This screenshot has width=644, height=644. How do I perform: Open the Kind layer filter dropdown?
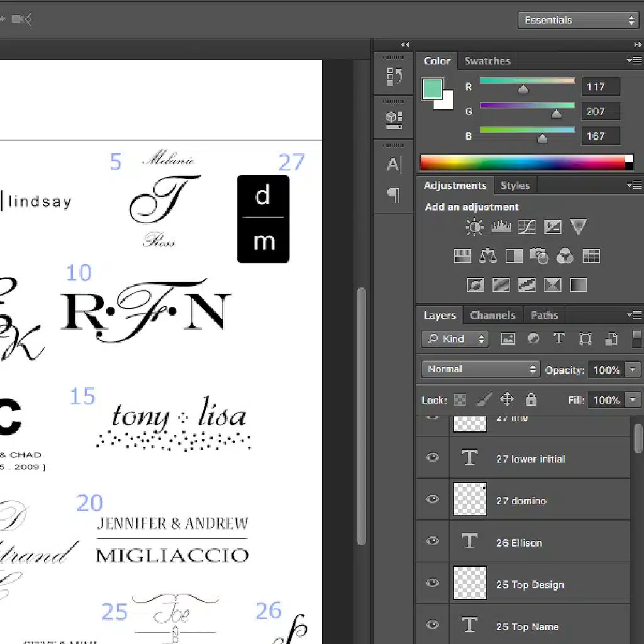tap(455, 339)
